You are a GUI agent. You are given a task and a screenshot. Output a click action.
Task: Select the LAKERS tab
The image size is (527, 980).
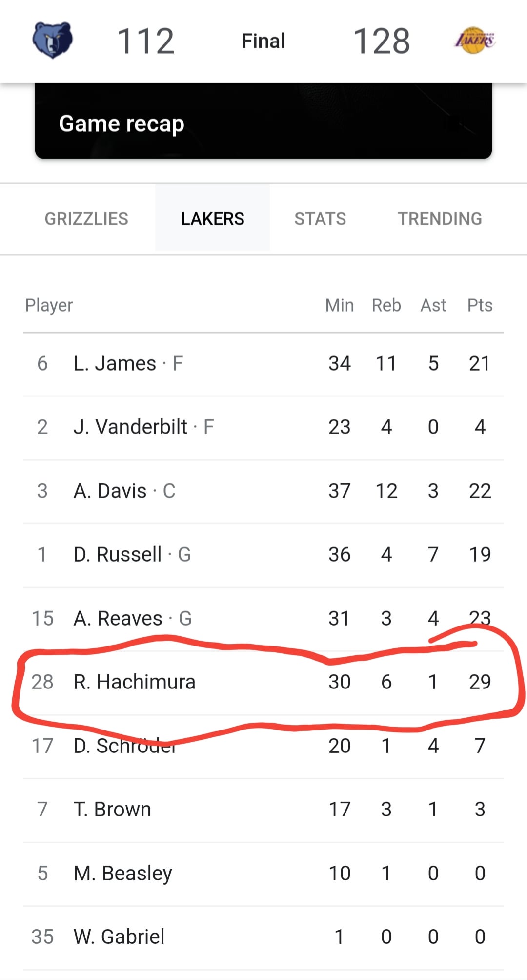pyautogui.click(x=212, y=219)
